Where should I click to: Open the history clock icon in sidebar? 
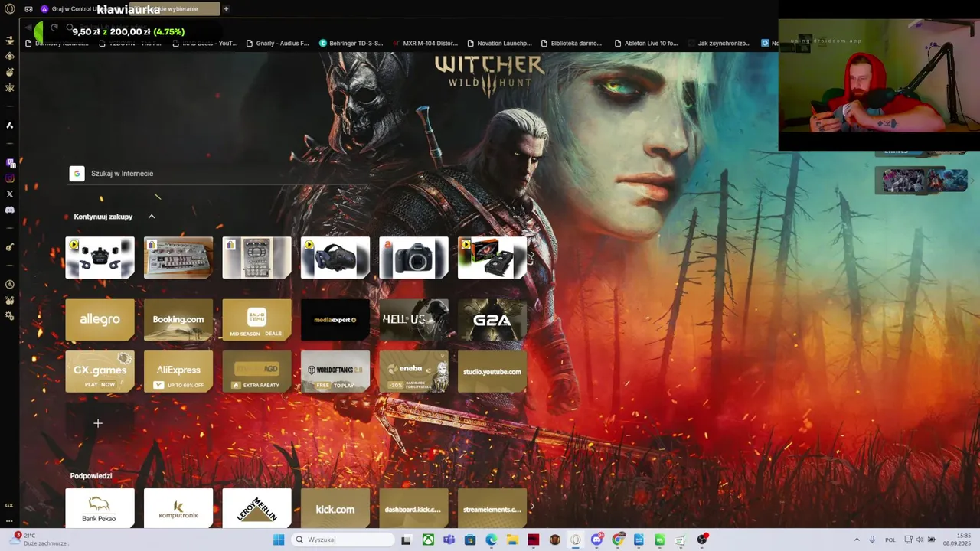[x=9, y=285]
